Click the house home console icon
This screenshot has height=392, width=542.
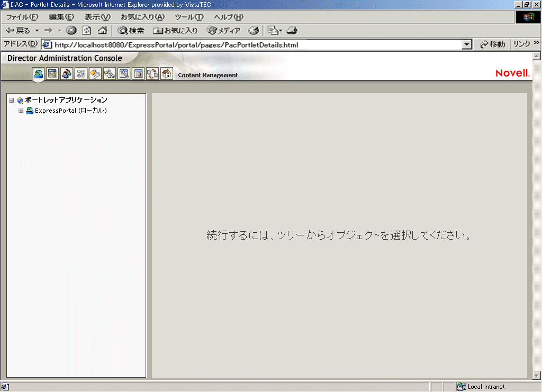(x=167, y=74)
